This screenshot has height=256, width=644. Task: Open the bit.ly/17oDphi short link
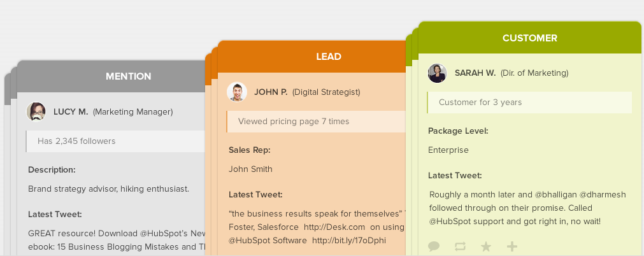(x=349, y=240)
